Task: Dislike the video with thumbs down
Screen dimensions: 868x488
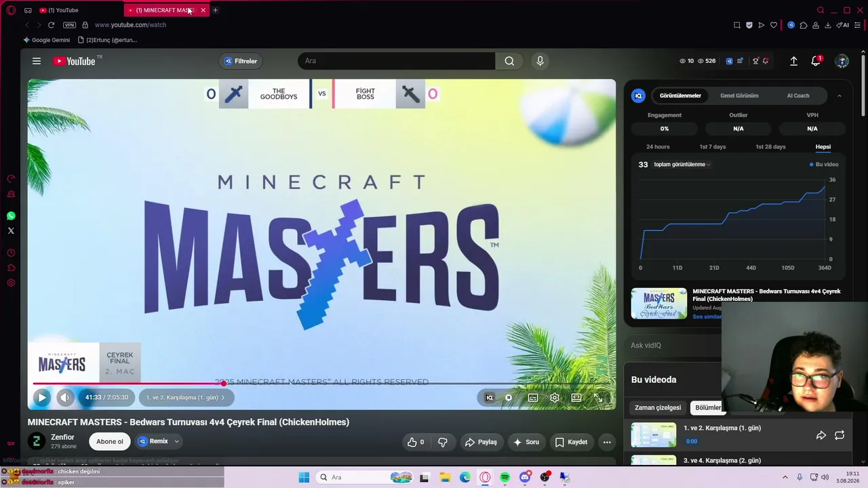Action: pos(443,442)
